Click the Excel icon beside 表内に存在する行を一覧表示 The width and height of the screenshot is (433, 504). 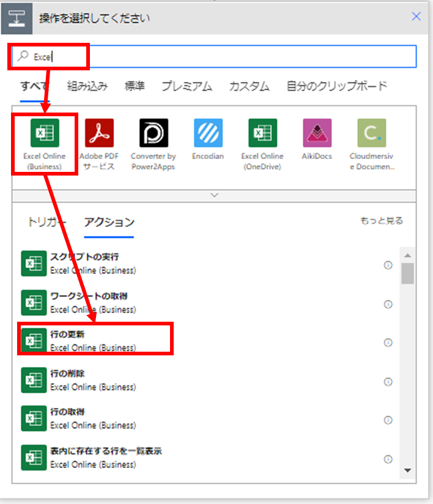coord(34,458)
